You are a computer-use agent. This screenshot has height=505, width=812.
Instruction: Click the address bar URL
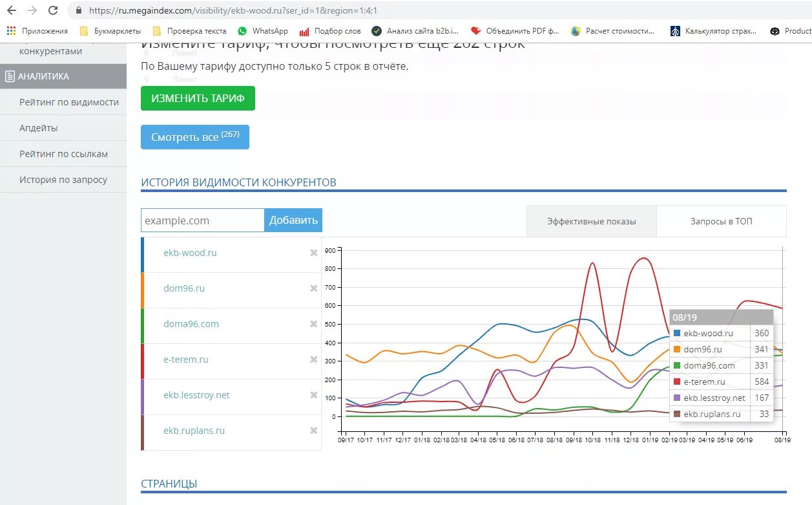[233, 10]
